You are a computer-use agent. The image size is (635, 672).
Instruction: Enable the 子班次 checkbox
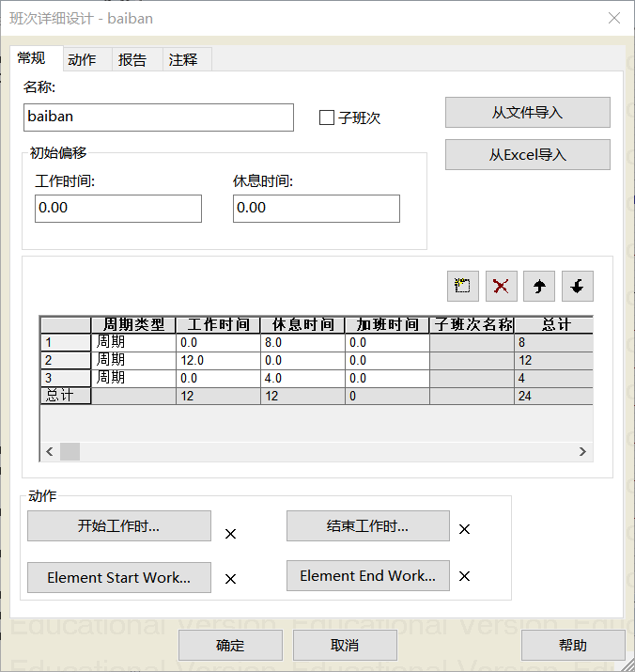[x=327, y=117]
